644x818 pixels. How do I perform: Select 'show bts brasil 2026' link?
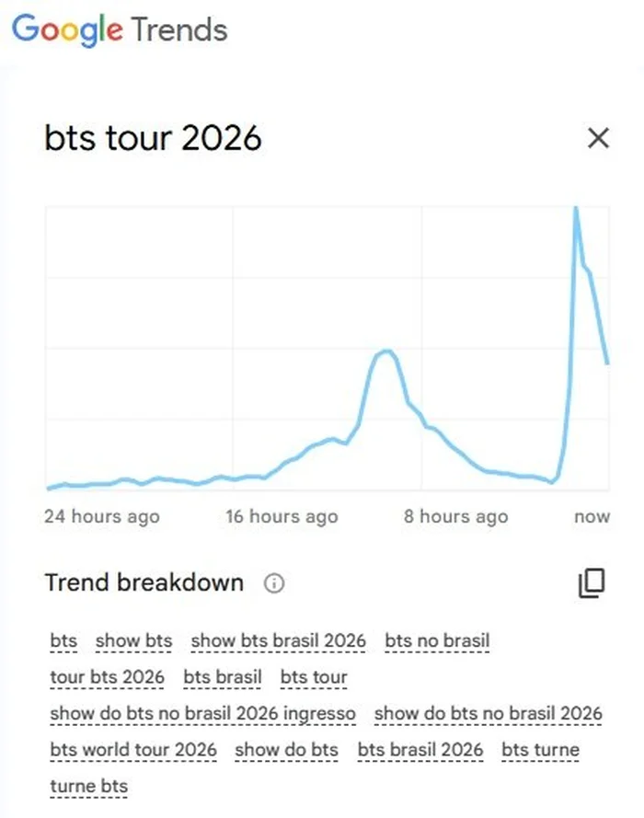pos(279,639)
